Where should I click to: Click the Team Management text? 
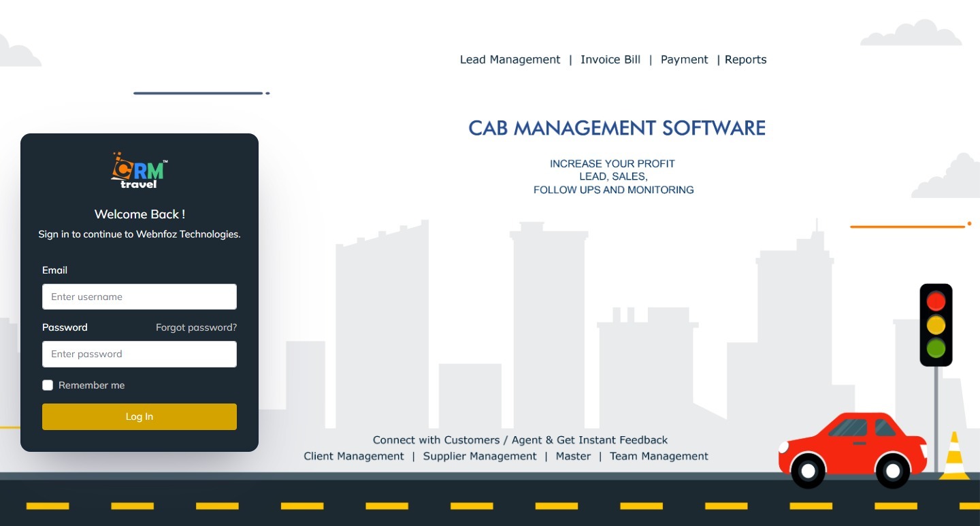[x=659, y=456]
